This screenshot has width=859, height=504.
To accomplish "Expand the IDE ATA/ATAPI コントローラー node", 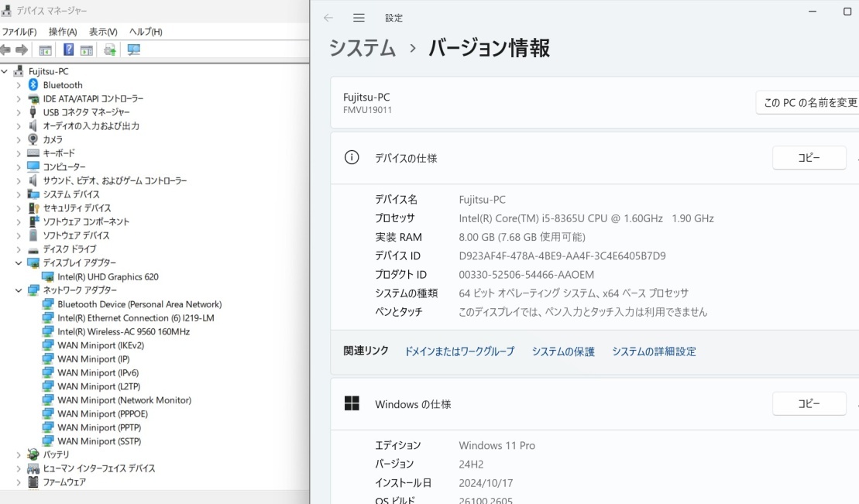I will point(19,98).
